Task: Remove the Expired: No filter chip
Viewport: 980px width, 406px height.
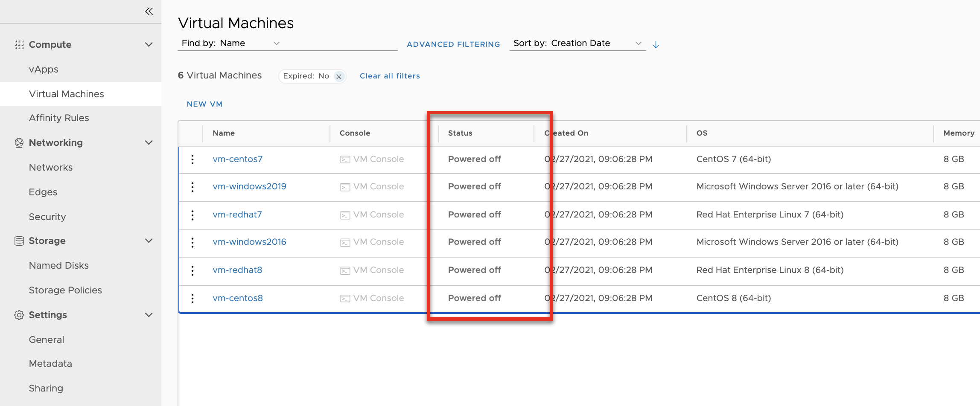Action: 339,77
